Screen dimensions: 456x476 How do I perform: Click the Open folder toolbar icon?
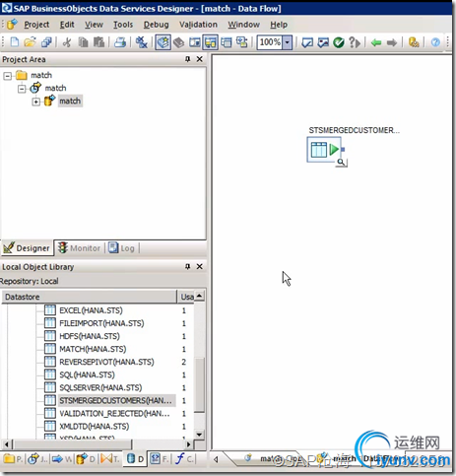point(30,42)
